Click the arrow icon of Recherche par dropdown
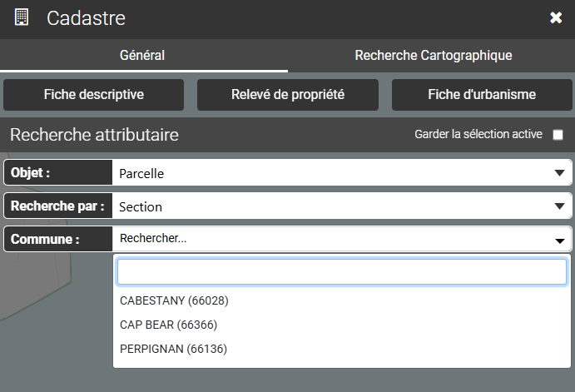This screenshot has height=392, width=575. (559, 206)
